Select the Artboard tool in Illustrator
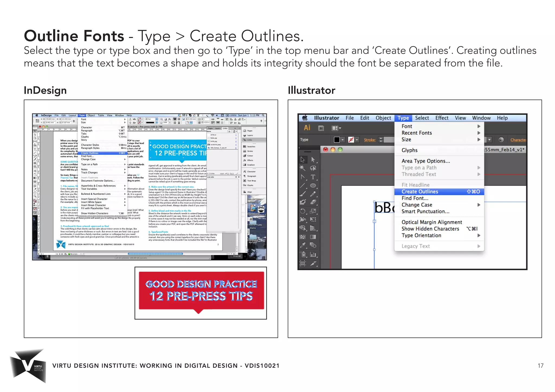 click(x=303, y=263)
